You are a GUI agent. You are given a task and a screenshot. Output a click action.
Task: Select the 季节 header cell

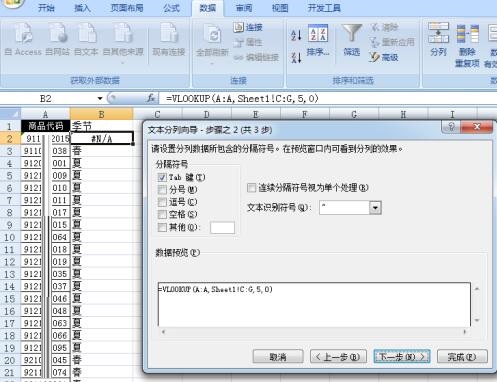tap(102, 126)
